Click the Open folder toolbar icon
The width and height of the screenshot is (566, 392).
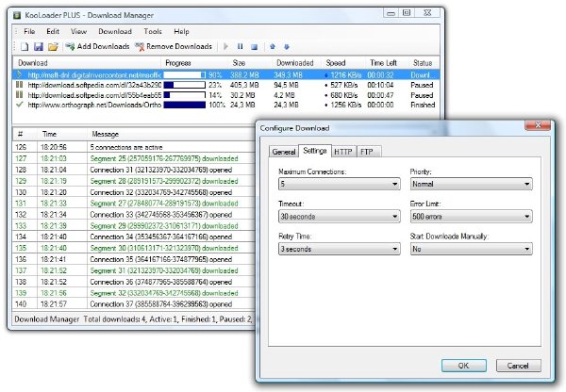(x=53, y=46)
